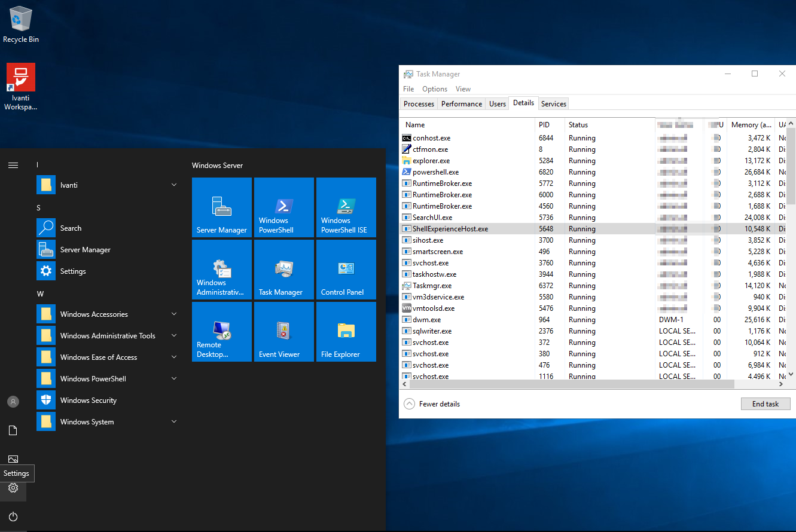The width and height of the screenshot is (796, 532).
Task: Open the Control Panel tile
Action: 346,270
